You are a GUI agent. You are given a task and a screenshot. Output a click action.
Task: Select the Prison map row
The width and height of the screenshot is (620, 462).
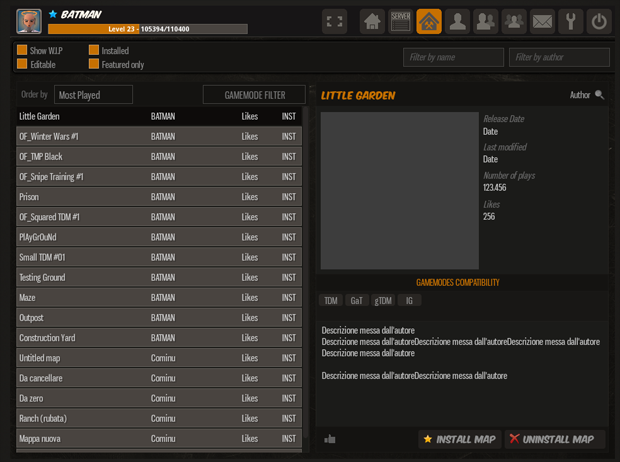pyautogui.click(x=159, y=197)
